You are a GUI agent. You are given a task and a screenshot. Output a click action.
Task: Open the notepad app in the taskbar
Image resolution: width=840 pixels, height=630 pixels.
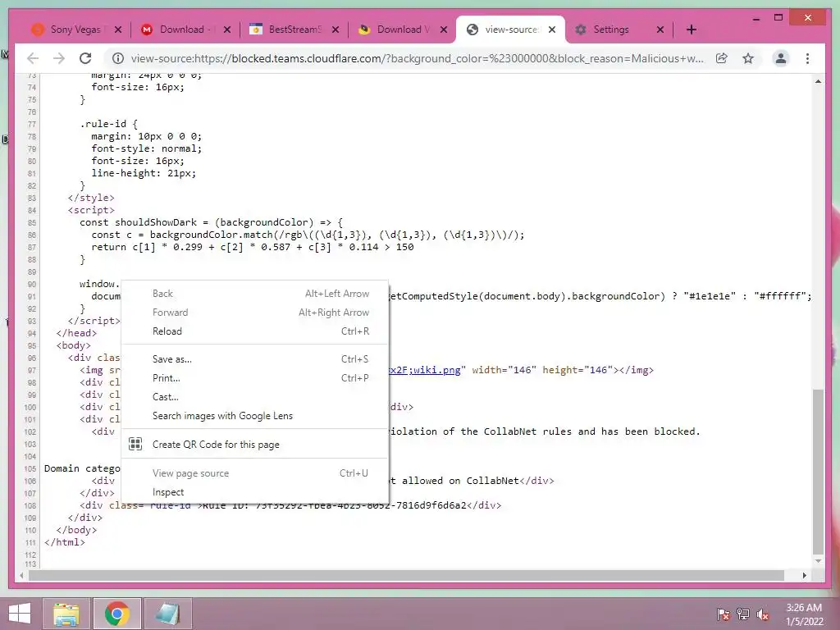coord(167,614)
